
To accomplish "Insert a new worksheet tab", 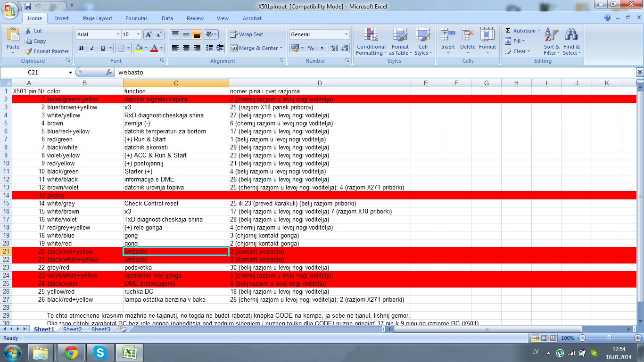I will point(123,329).
